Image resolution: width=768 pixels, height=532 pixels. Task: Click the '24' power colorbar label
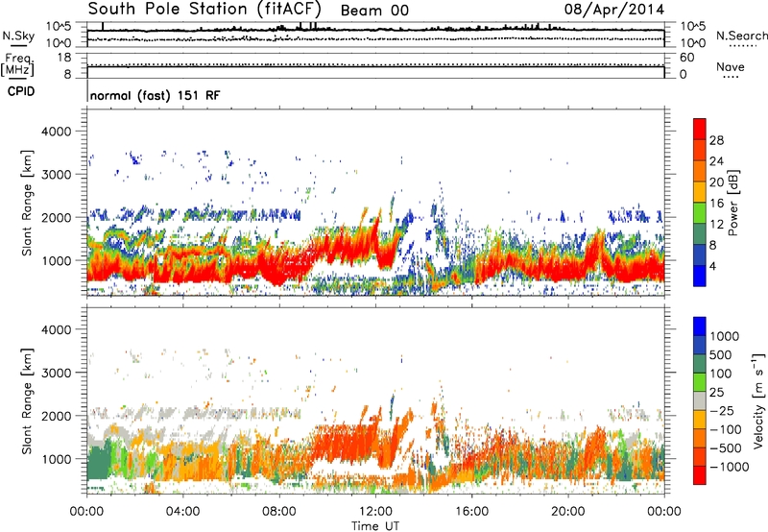tap(716, 161)
